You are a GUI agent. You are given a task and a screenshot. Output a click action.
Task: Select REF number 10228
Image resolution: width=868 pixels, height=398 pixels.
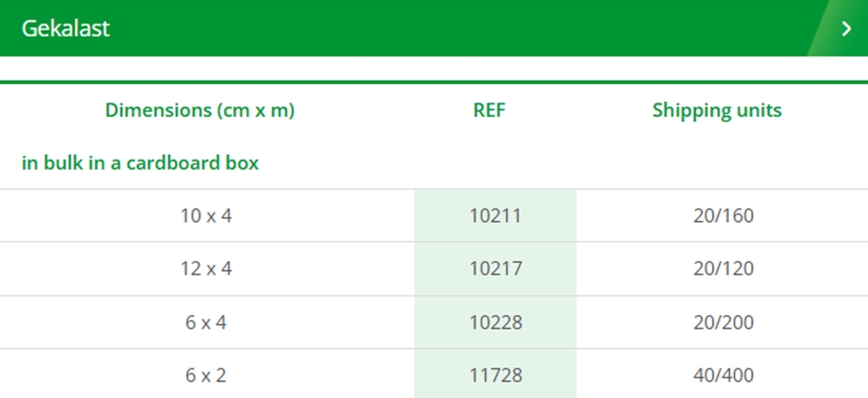point(495,323)
